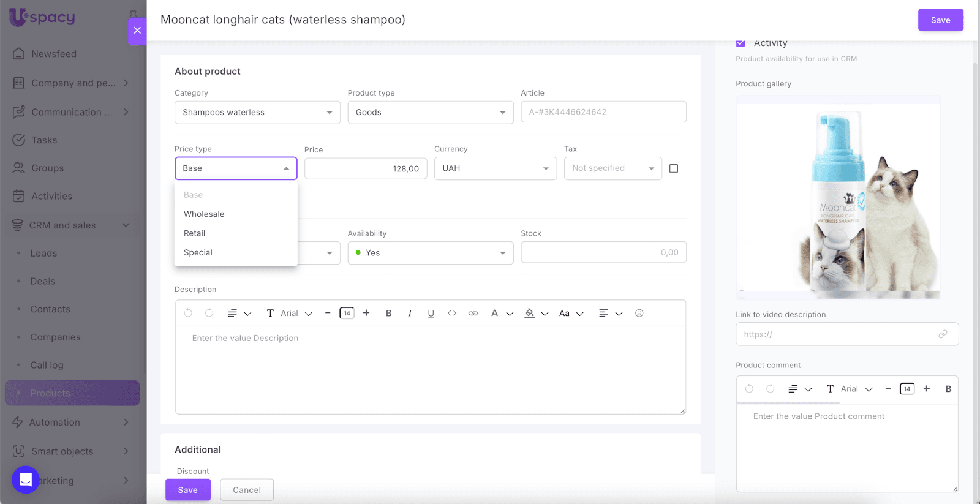980x504 pixels.
Task: Insert link via Description toolbar chain icon
Action: (473, 313)
